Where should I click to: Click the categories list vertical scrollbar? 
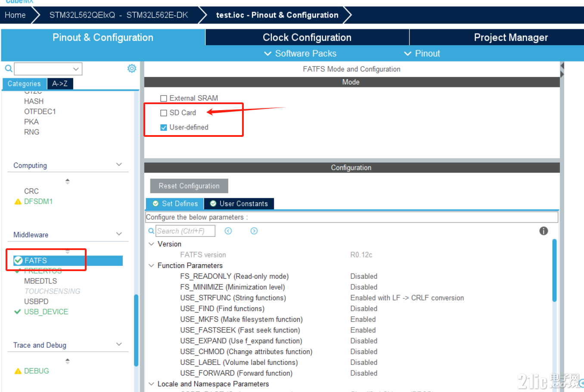click(136, 330)
